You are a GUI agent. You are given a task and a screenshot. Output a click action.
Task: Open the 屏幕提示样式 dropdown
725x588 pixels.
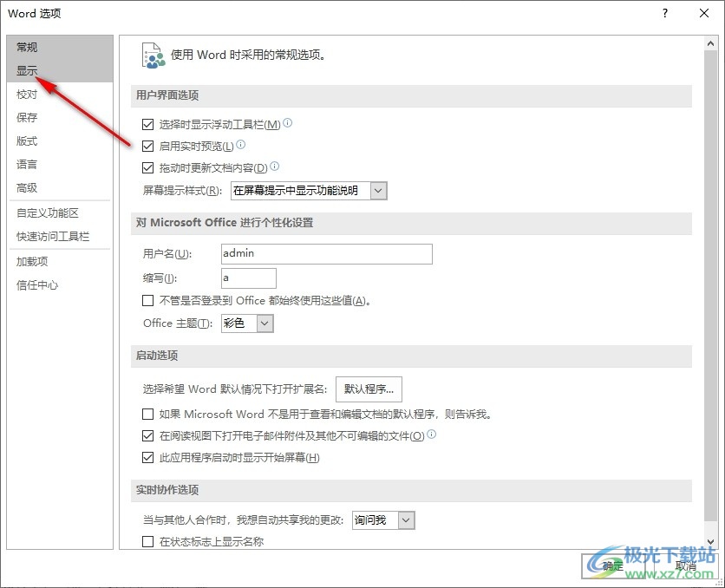tap(309, 191)
